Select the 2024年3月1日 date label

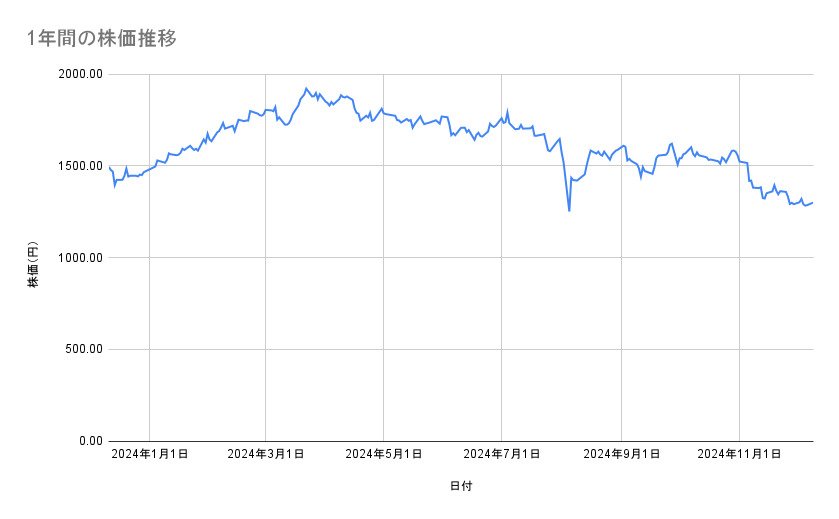266,455
